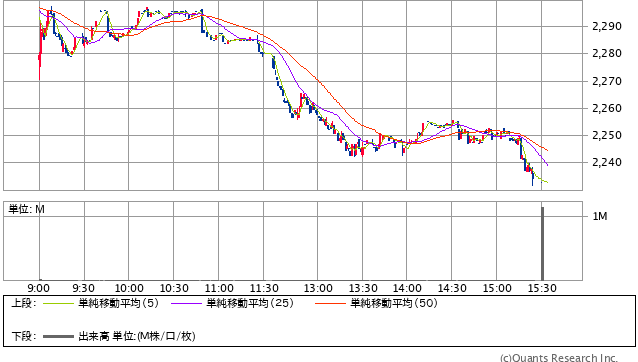Click the 9:30 time axis label
Viewport: 638px width, 362px height.
coord(83,288)
